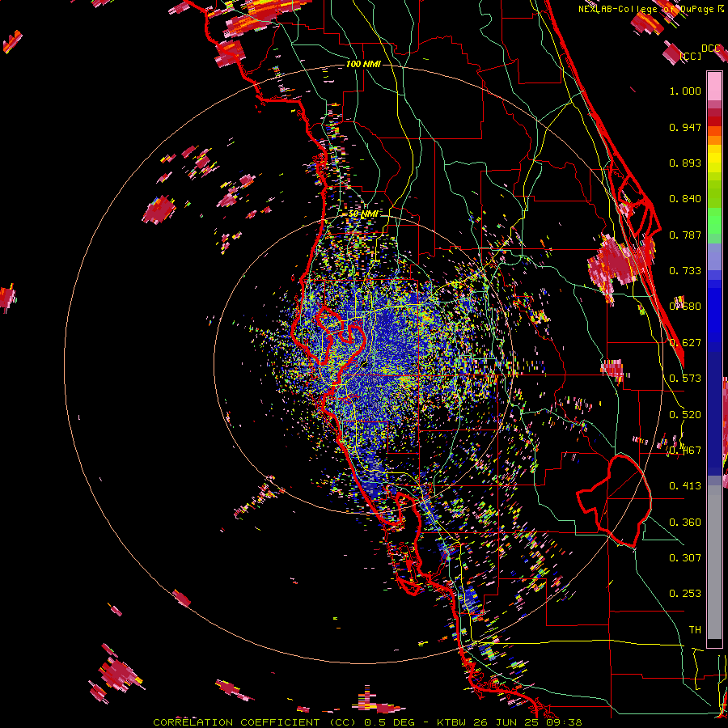Click the 0.360 legend value
This screenshot has height=728, width=728.
pyautogui.click(x=685, y=523)
